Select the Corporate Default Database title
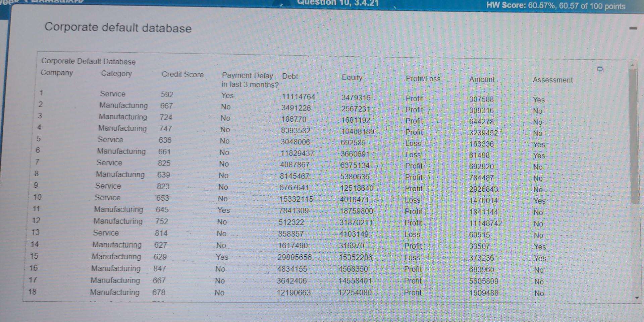The image size is (644, 322). (88, 62)
